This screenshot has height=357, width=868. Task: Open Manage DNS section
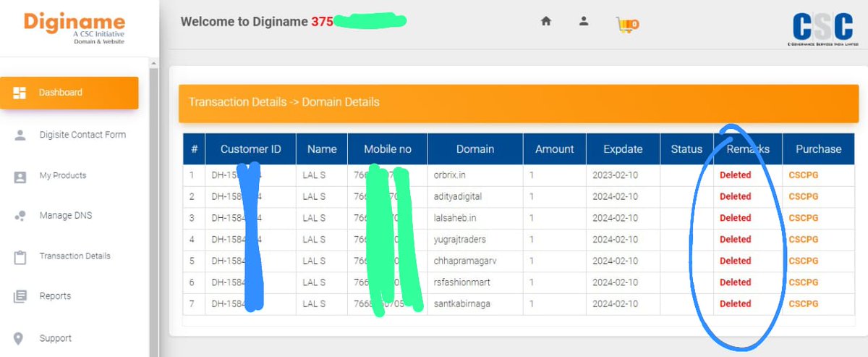point(66,216)
